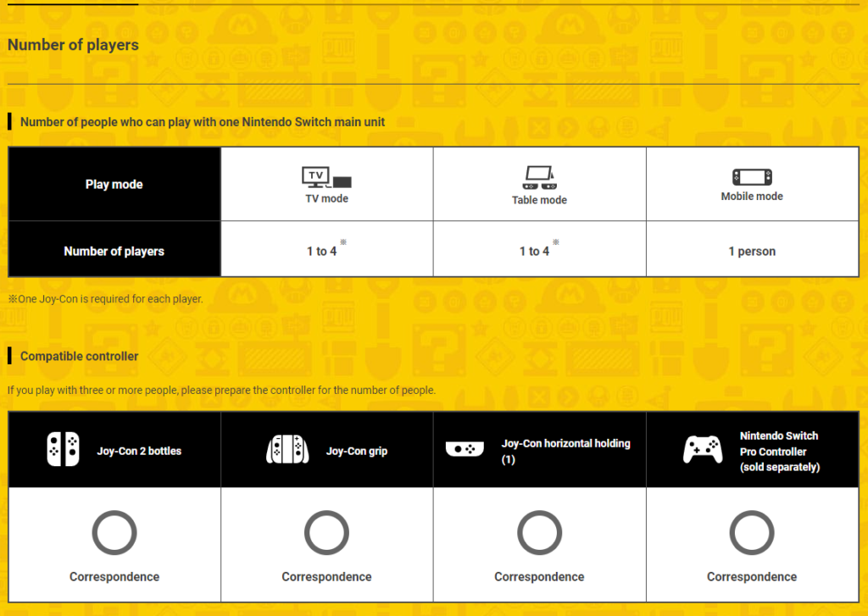The height and width of the screenshot is (616, 868).
Task: Click the TV mode icon
Action: click(326, 178)
